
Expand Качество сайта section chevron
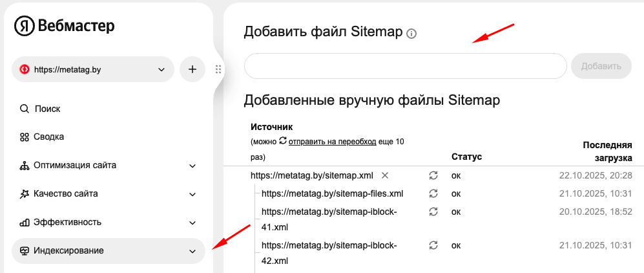[x=192, y=194]
